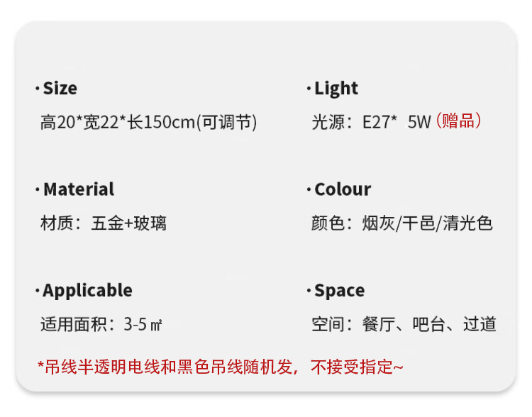Click the light source text E27* 5W
The image size is (532, 417).
397,122
